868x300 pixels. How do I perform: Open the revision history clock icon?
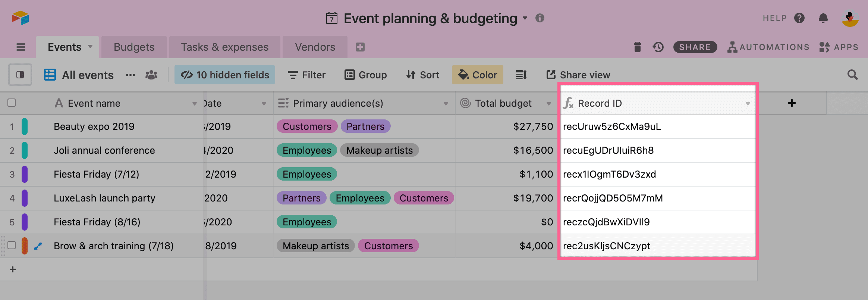pyautogui.click(x=658, y=47)
